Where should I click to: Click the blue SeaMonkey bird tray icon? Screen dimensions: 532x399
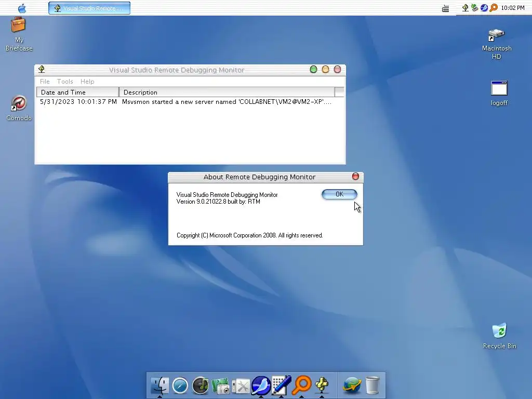[484, 8]
